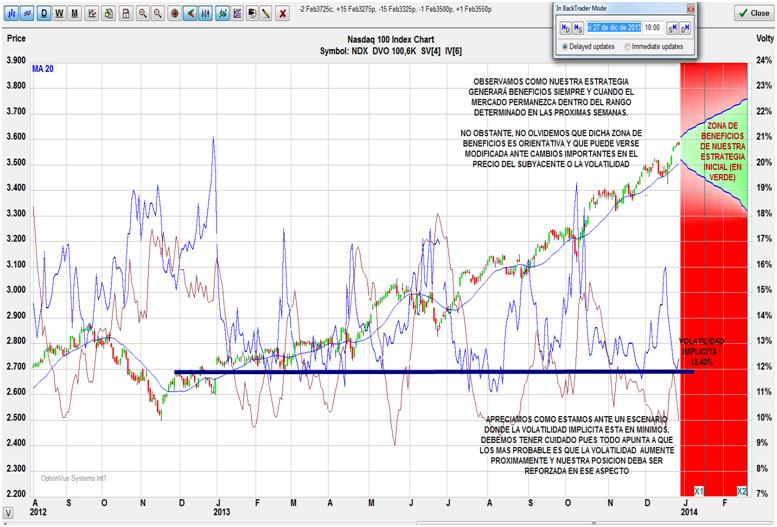Click the BackTrader date field

tap(614, 28)
